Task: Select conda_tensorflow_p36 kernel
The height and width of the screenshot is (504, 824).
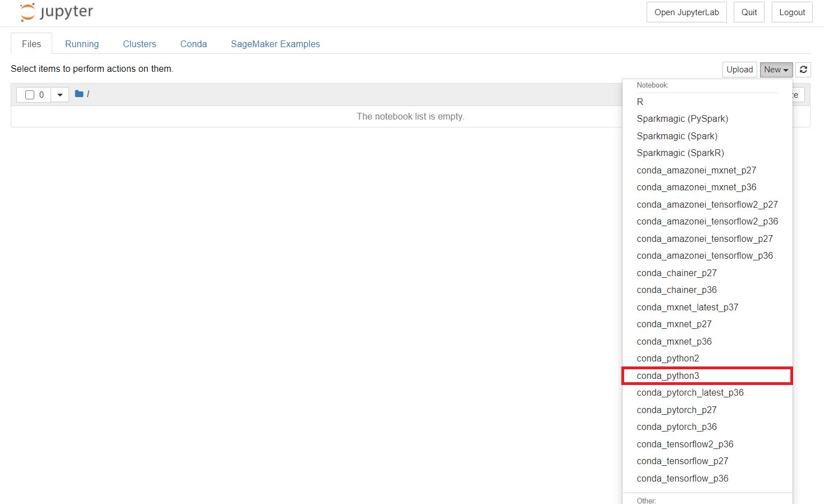Action: (x=707, y=478)
